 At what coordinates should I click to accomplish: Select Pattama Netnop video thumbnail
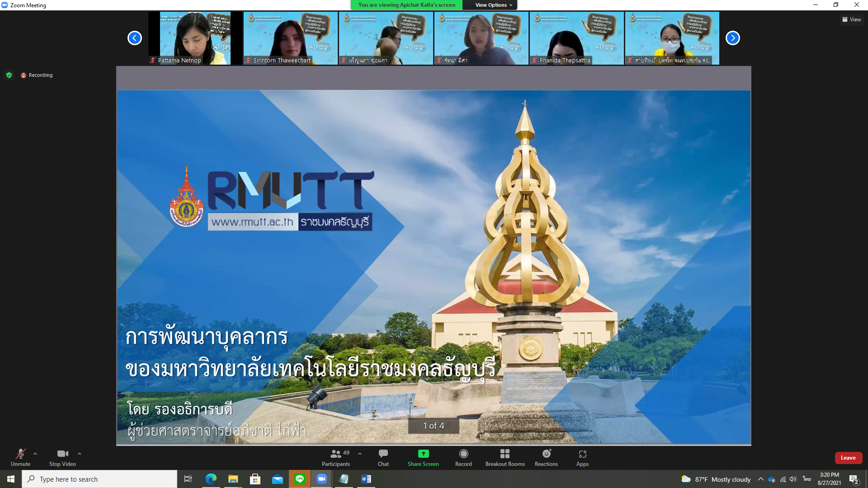[195, 38]
